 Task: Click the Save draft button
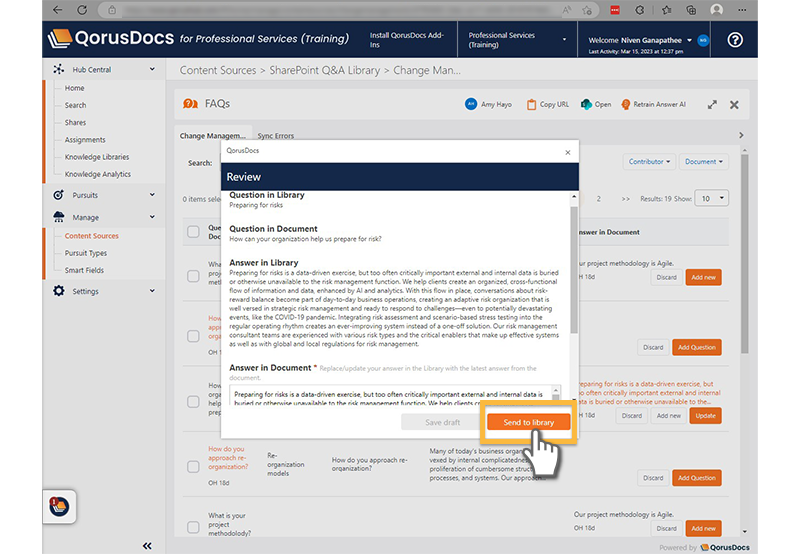point(442,422)
